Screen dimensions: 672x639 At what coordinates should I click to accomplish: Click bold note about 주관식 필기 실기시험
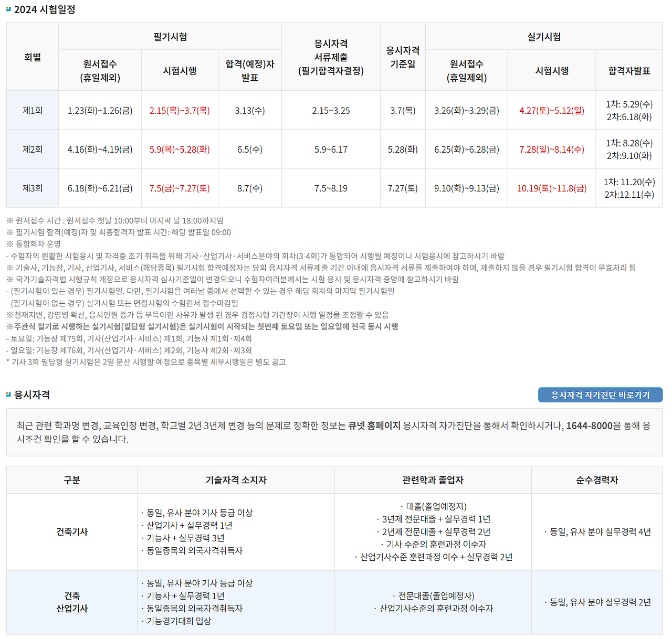click(x=202, y=326)
